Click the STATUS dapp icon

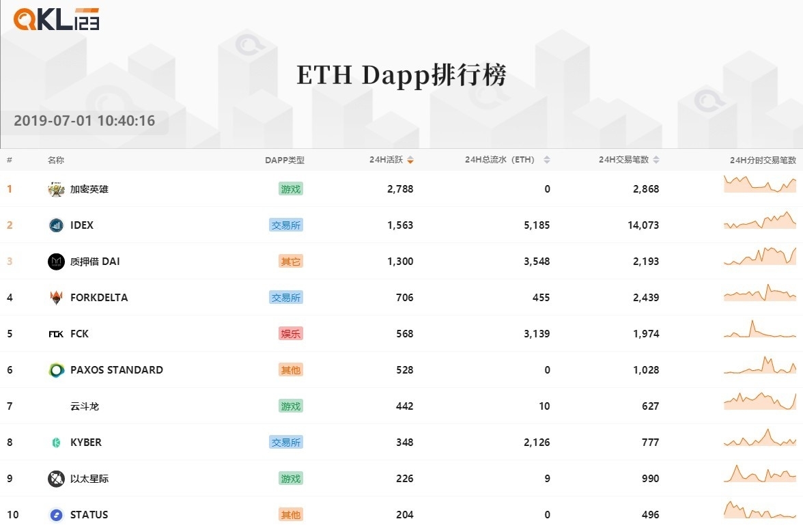56,515
